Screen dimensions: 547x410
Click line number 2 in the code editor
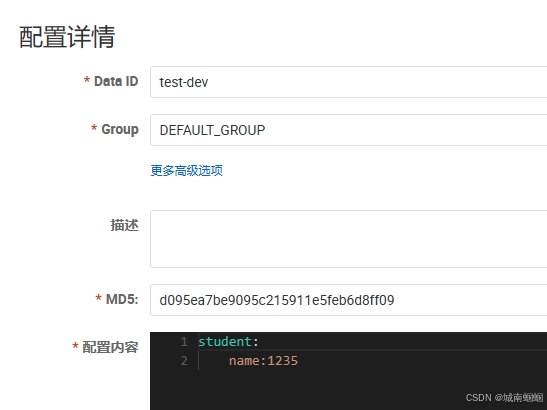coord(184,361)
